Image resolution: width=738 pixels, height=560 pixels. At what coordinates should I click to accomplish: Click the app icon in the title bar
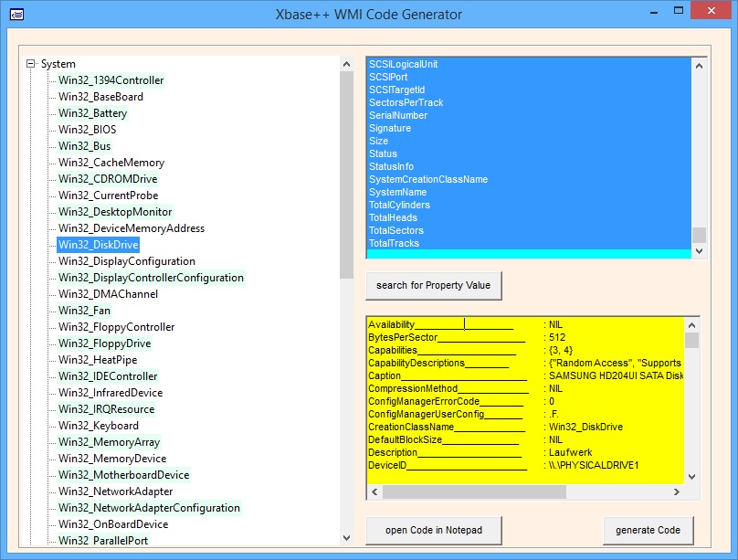(16, 15)
